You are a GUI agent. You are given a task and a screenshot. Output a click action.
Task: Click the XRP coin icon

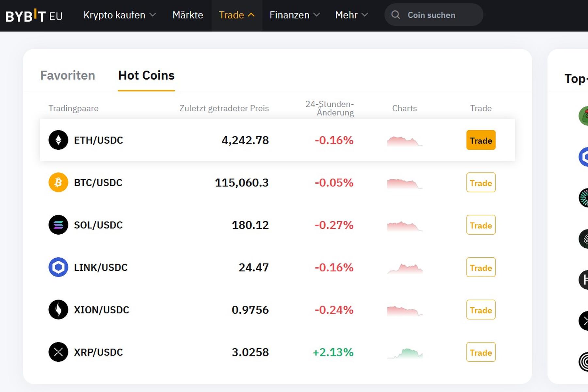point(58,352)
